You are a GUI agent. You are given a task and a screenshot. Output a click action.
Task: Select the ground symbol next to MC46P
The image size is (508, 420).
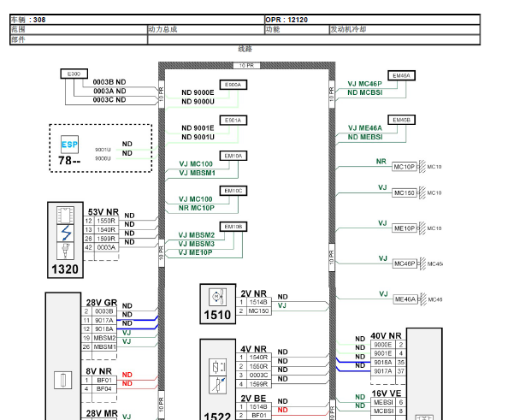click(422, 263)
